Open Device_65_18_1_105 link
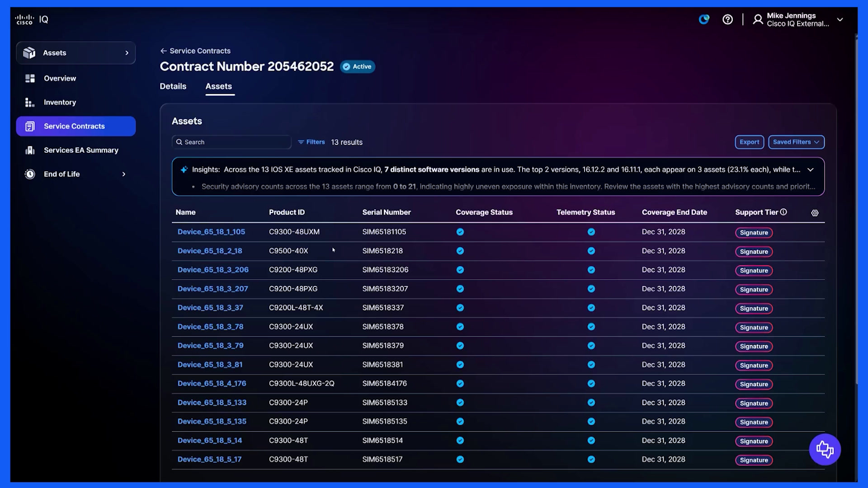 pyautogui.click(x=211, y=232)
